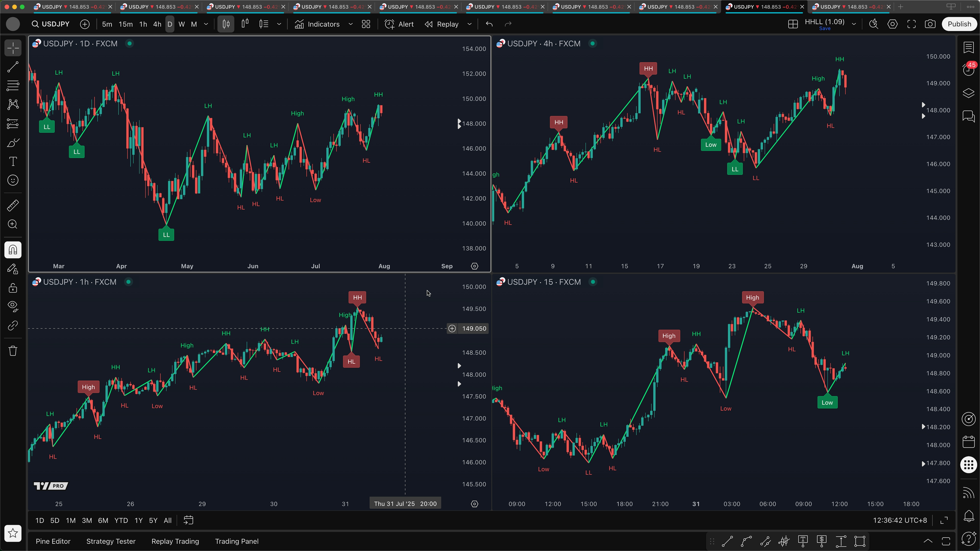Switch to the Strategy Tester tab

coord(111,541)
